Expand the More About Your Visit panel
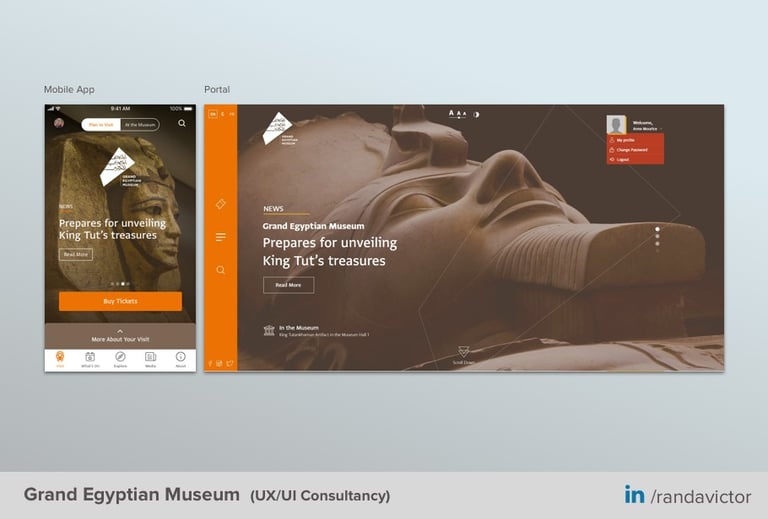The image size is (768, 519). [120, 336]
